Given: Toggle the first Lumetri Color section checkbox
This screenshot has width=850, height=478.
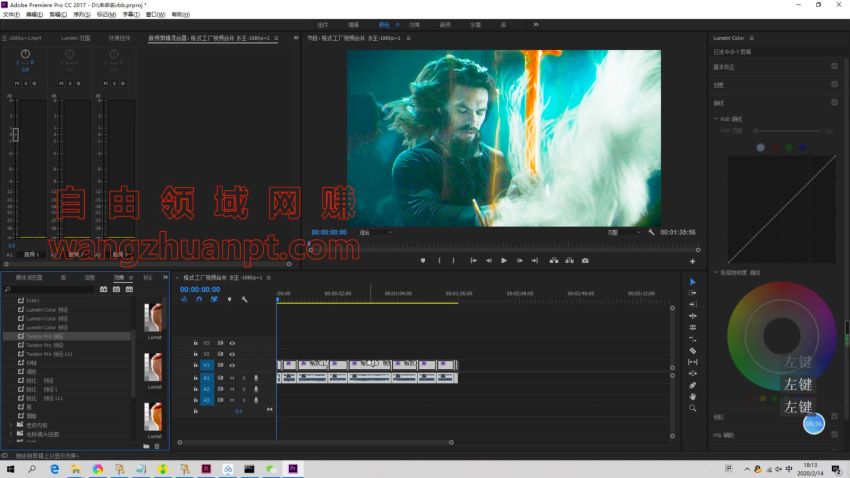Looking at the screenshot, I should [x=834, y=66].
